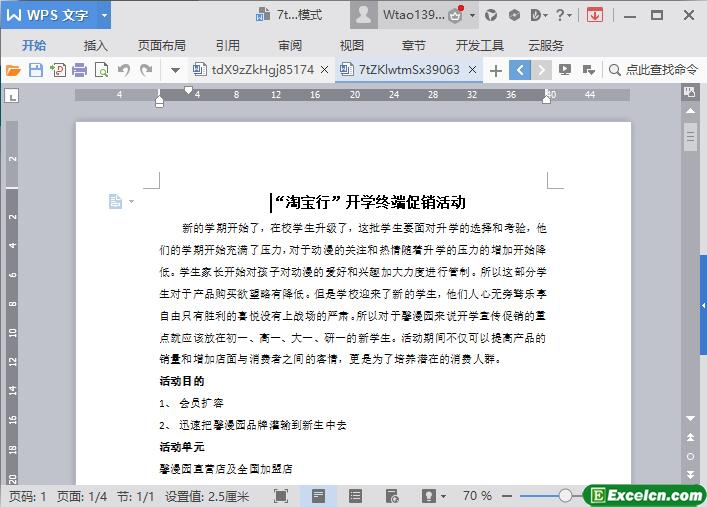Screen dimensions: 707x507
Task: Click the presentation screen icon beside tab arrows
Action: 565,70
